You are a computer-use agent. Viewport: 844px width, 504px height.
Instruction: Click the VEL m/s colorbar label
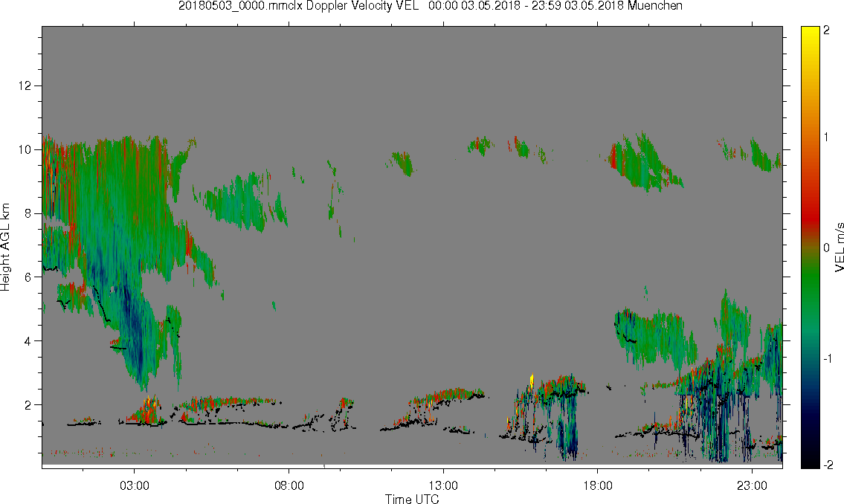(839, 247)
